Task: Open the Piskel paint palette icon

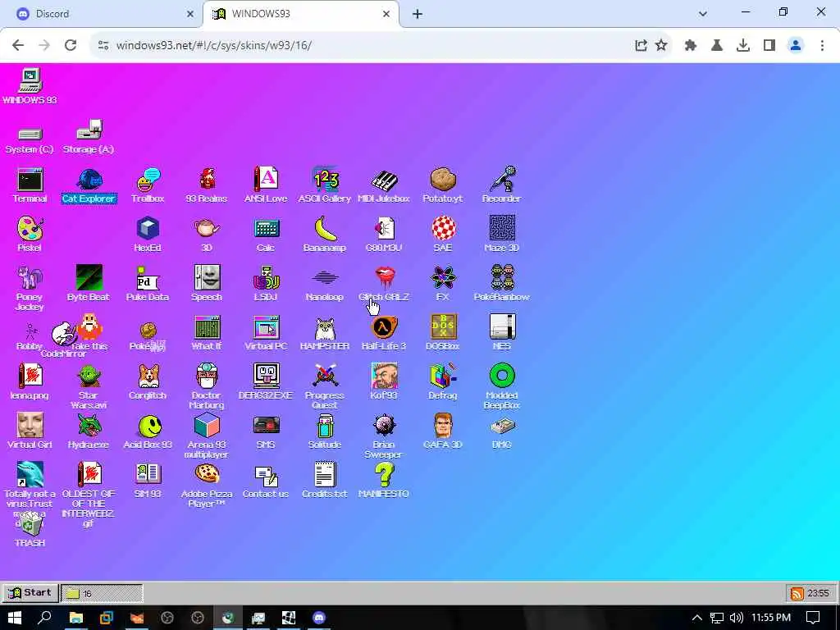Action: (x=30, y=230)
